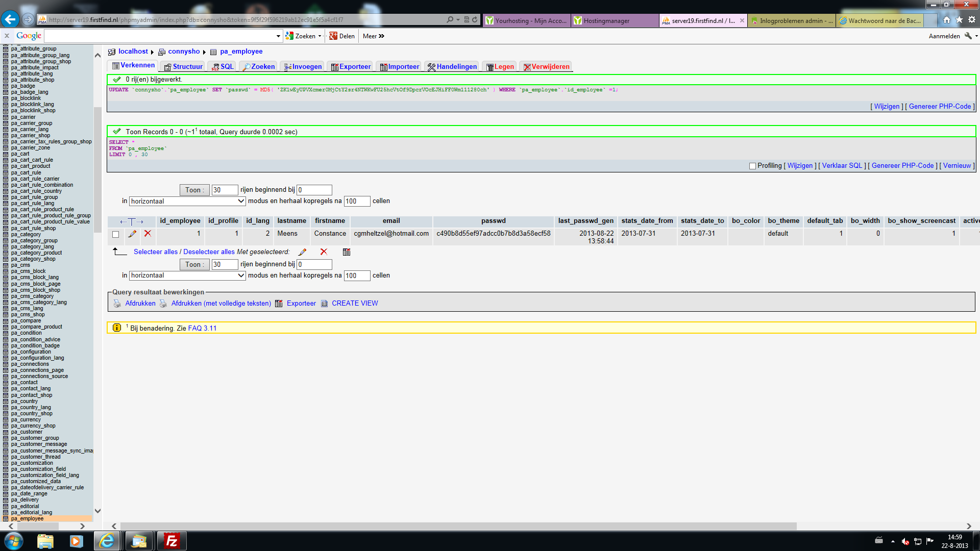Click the red delete X in employee row
Screen dimensions: 980x551
(148, 234)
